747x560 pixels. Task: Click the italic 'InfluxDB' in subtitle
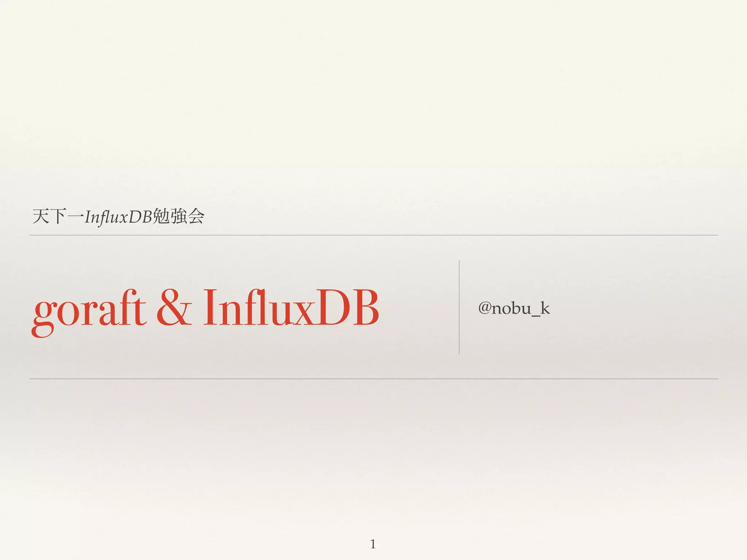[x=118, y=217]
